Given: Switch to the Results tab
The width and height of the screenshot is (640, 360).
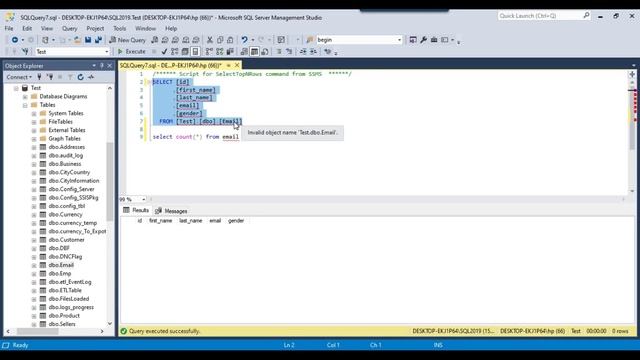Looking at the screenshot, I should 136,210.
